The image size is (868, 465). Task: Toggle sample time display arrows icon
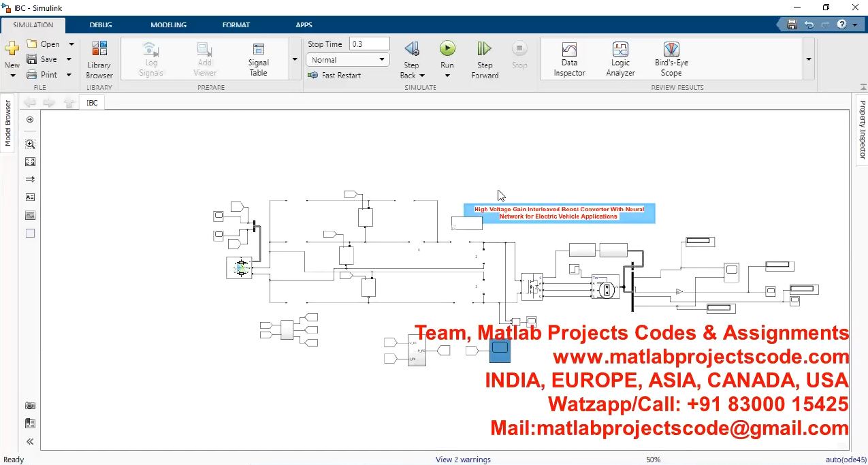30,179
